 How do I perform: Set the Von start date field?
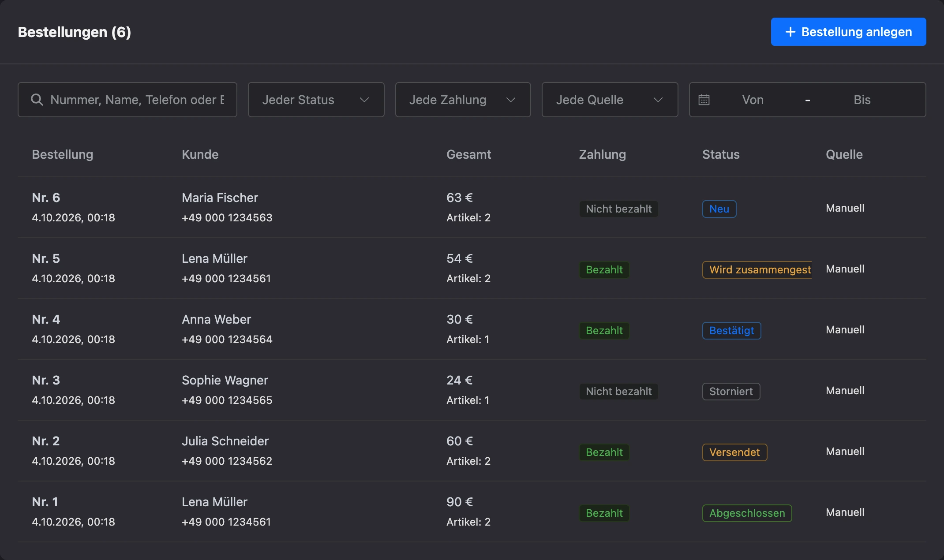coord(753,100)
